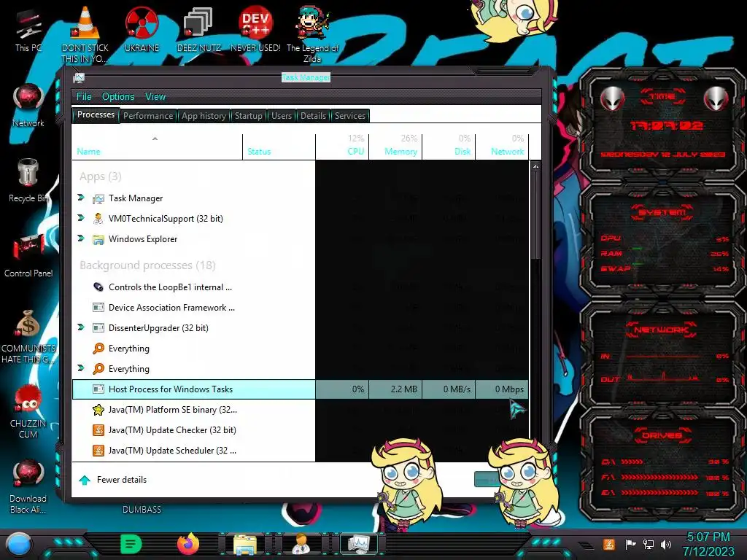Click the NETWORK gadget OUT graph
This screenshot has width=747, height=560.
(664, 378)
